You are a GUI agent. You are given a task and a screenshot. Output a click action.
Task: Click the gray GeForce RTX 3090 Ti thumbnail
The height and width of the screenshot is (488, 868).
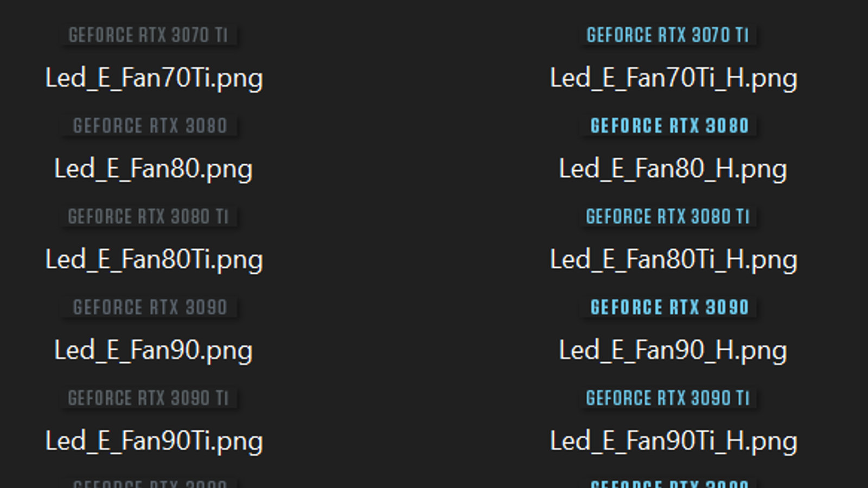click(148, 399)
